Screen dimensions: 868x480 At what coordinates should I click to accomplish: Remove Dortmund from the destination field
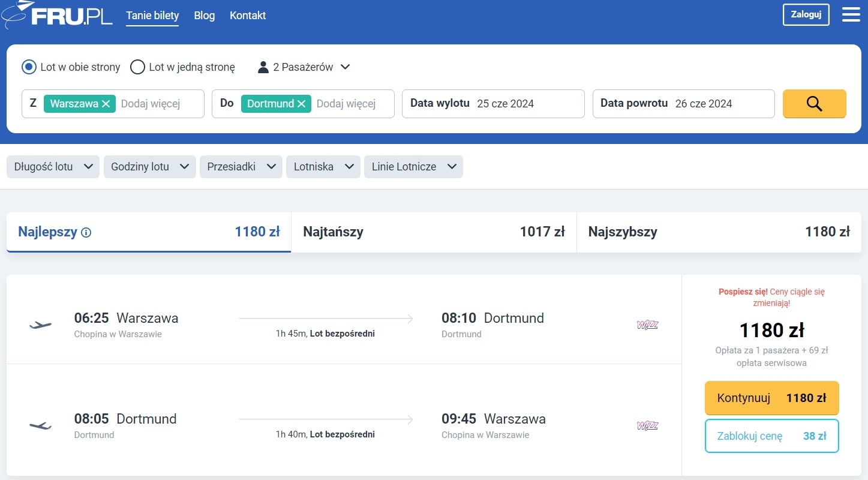tap(301, 104)
